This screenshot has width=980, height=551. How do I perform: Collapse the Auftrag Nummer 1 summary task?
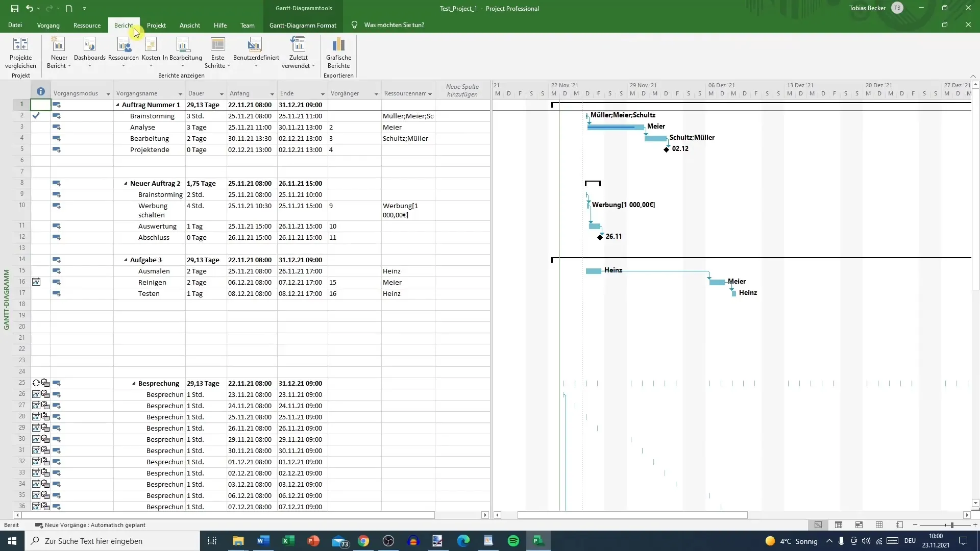[117, 105]
